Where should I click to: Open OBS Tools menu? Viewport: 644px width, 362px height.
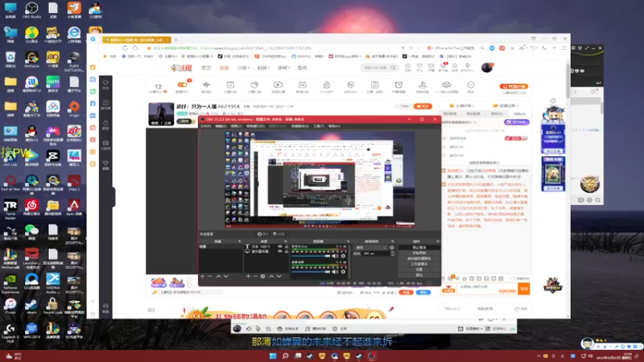[319, 126]
